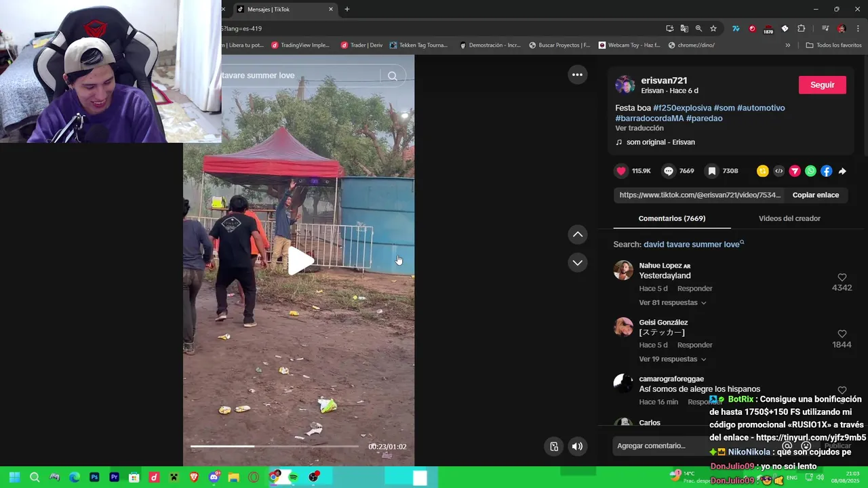The image size is (868, 488).
Task: Go to the previous video with up arrow
Action: click(577, 235)
